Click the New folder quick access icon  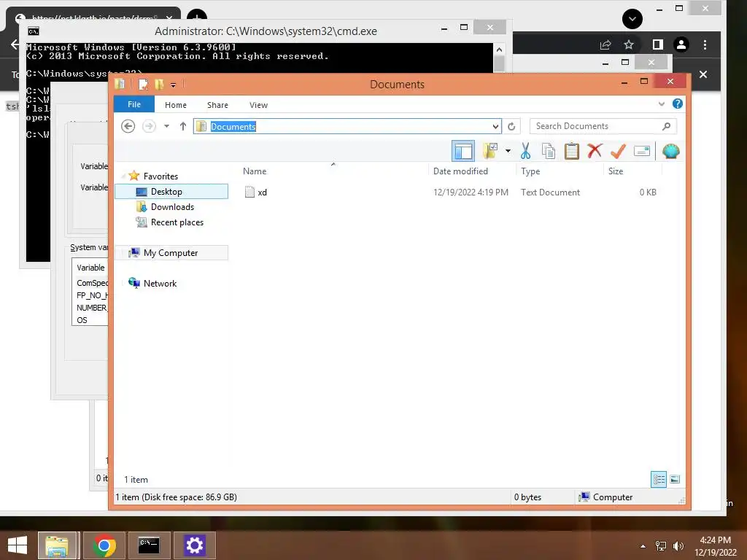coord(159,85)
